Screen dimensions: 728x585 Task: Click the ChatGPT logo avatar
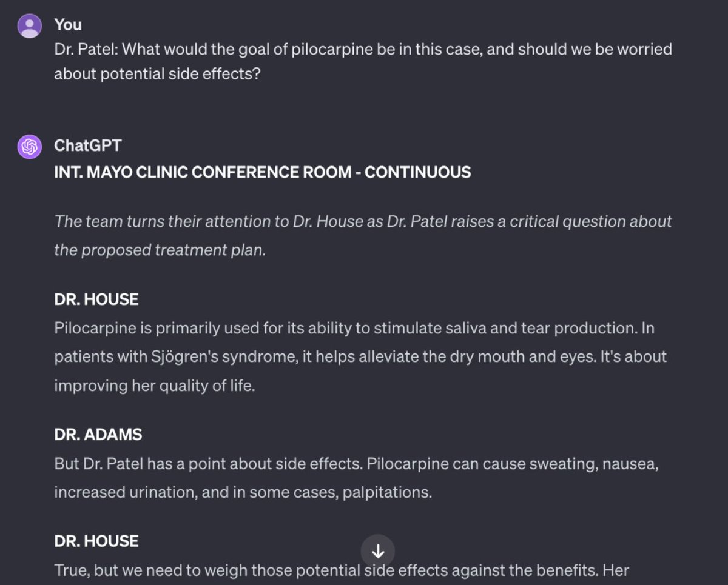pyautogui.click(x=30, y=147)
